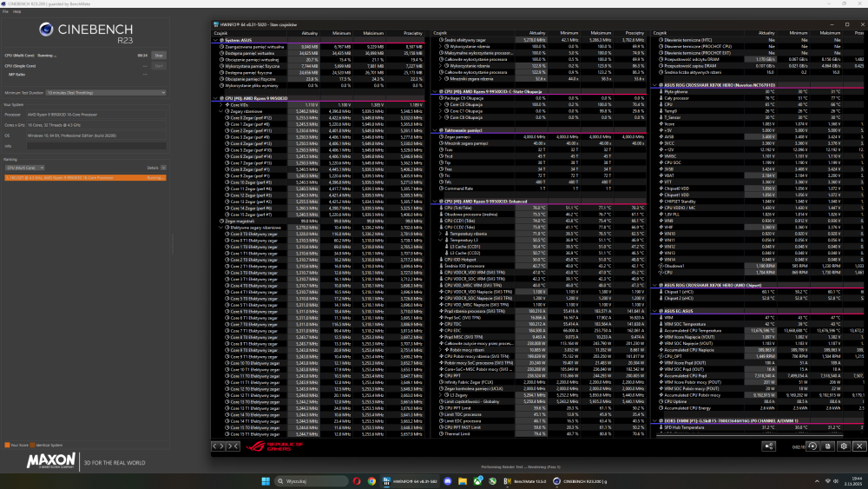This screenshot has height=489, width=868.
Task: Stop the CPU Multi Core test
Action: pyautogui.click(x=159, y=54)
